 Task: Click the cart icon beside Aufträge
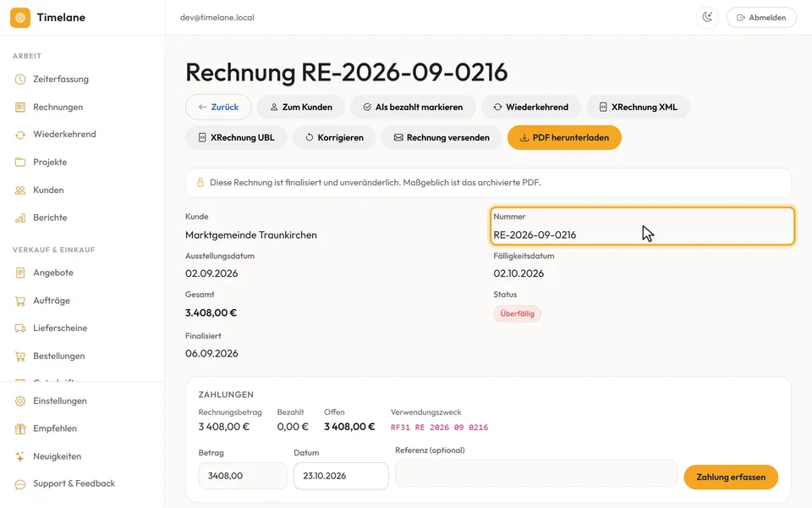20,301
